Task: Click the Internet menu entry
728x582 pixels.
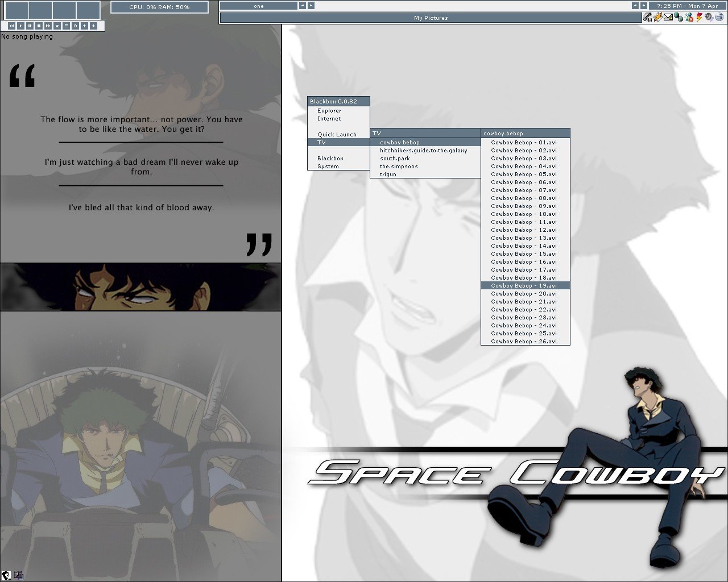Action: pos(338,119)
